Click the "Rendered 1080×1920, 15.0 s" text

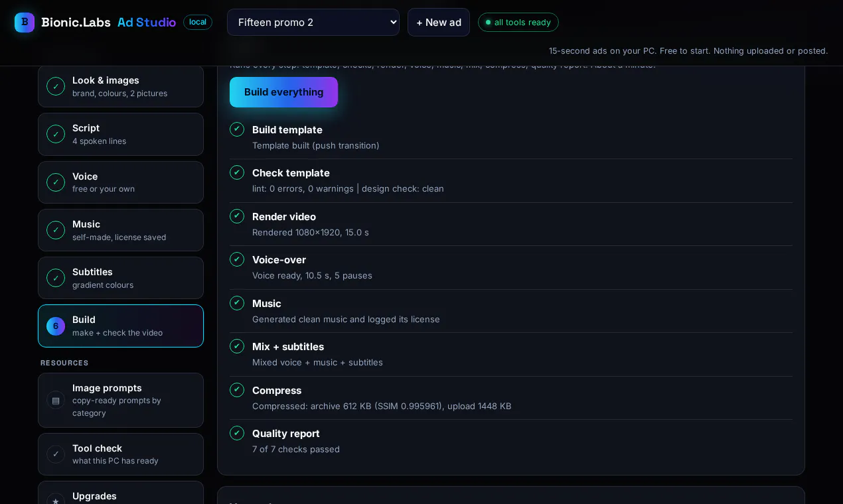tap(311, 232)
